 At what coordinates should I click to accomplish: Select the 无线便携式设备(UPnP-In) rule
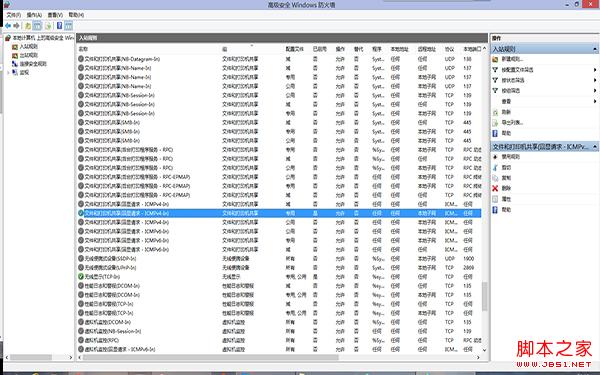click(279, 267)
